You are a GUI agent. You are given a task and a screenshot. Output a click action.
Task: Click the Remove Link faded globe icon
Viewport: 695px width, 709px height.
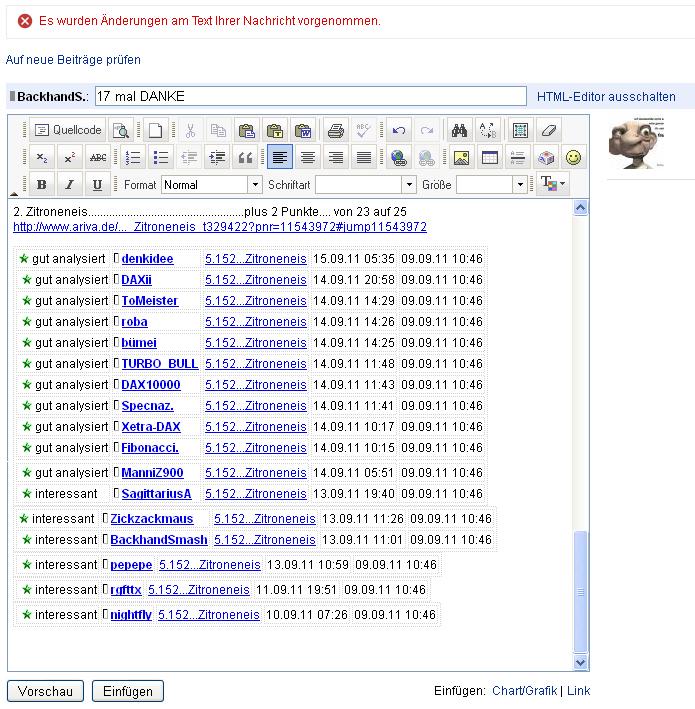tap(426, 157)
